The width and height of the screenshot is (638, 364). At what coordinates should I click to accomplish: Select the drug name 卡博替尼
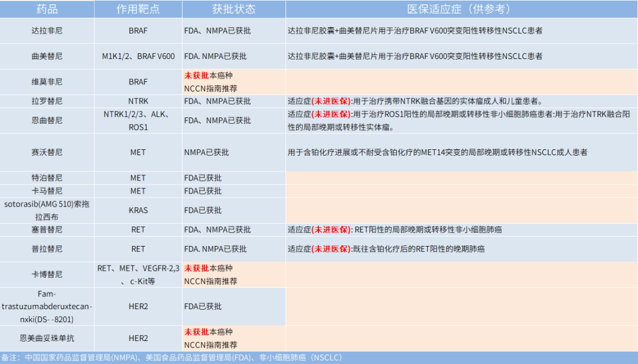[x=47, y=274]
